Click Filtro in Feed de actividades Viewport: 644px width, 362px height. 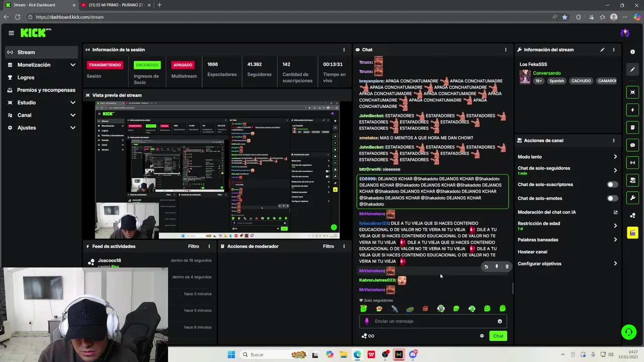click(x=194, y=246)
